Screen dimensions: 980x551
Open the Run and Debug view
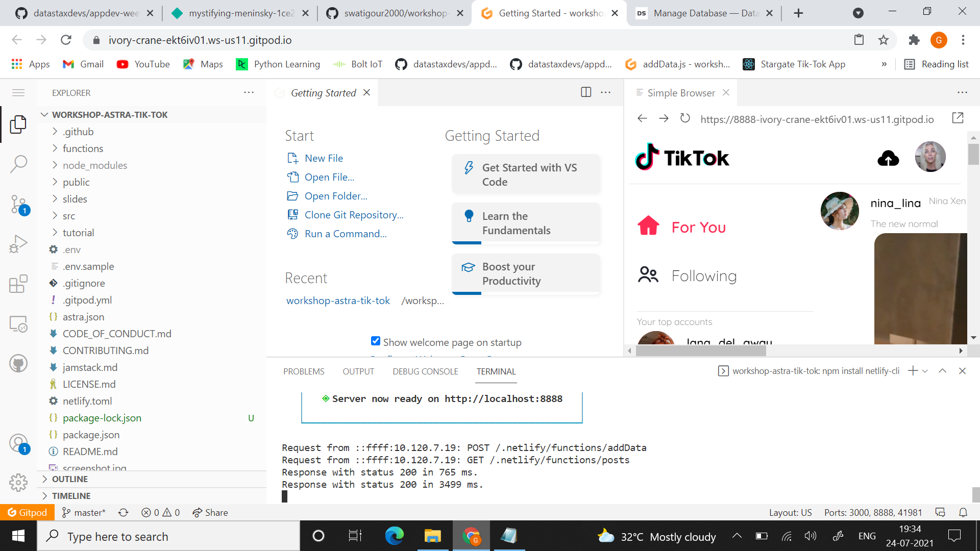tap(19, 243)
